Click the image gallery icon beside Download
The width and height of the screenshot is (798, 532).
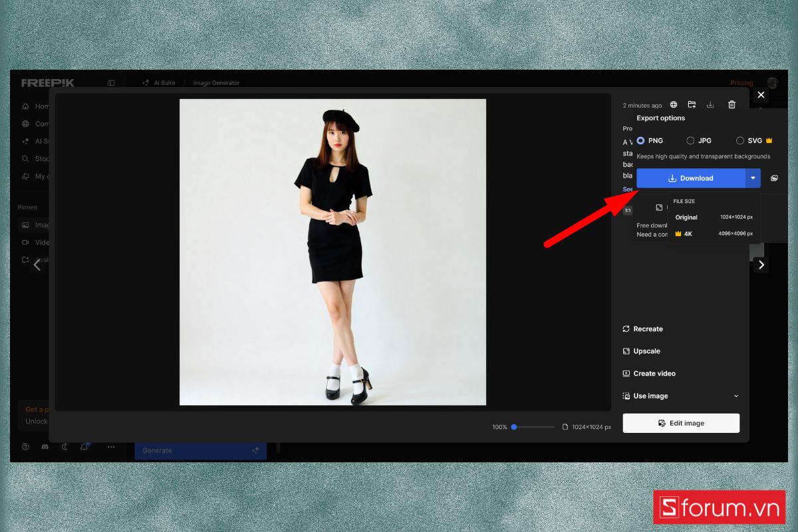coord(774,178)
